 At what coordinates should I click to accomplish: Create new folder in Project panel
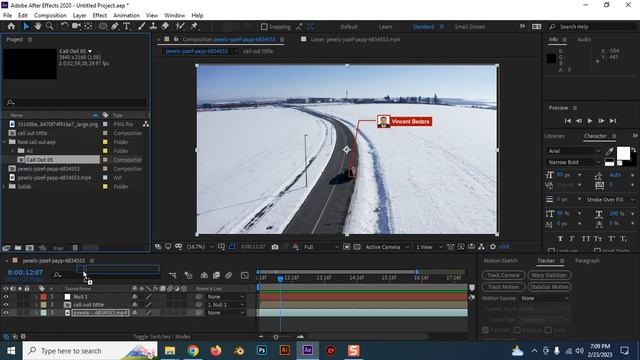click(x=18, y=248)
